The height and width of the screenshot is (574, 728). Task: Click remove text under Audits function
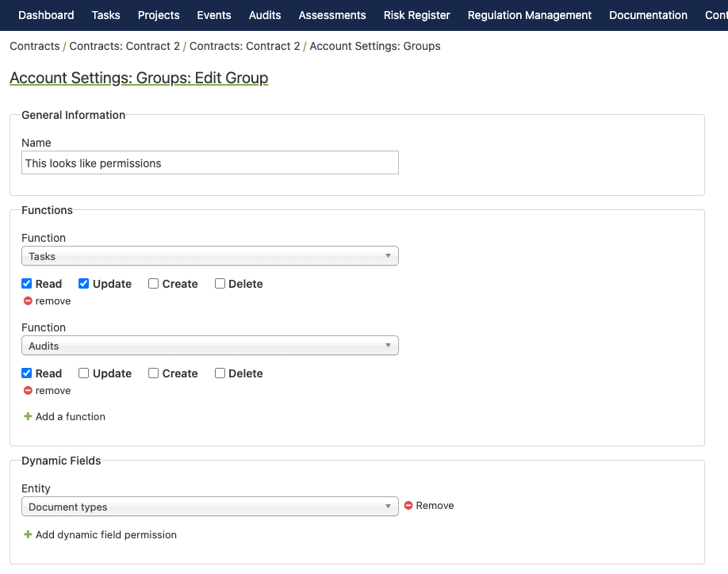pos(53,391)
